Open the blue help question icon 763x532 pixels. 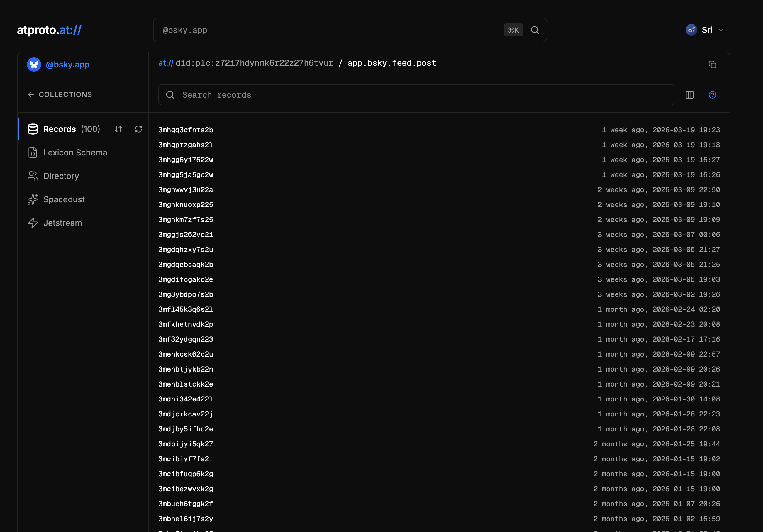tap(712, 95)
